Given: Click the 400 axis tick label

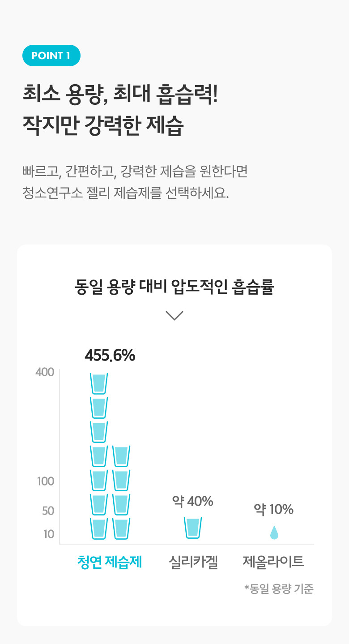Looking at the screenshot, I should [x=45, y=372].
